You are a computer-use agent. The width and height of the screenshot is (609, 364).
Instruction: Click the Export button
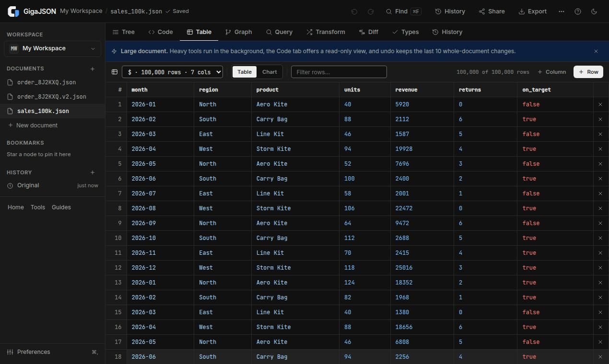[532, 11]
